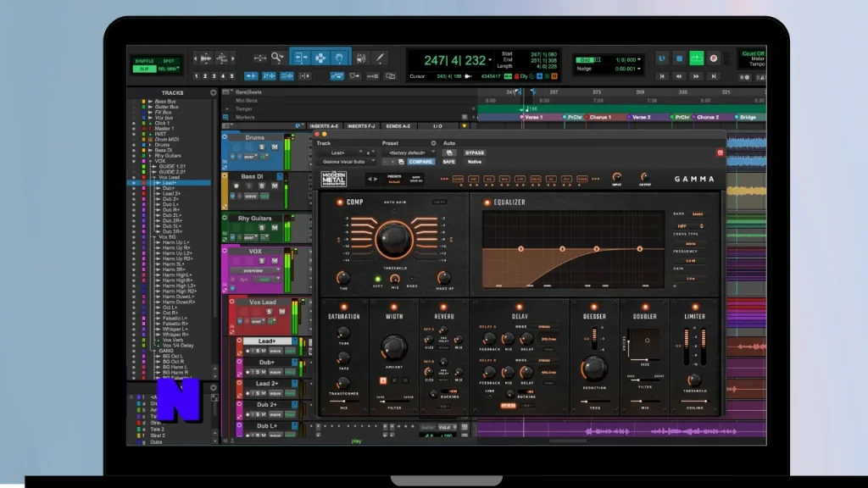
Task: Select the Selector tool
Action: point(320,58)
